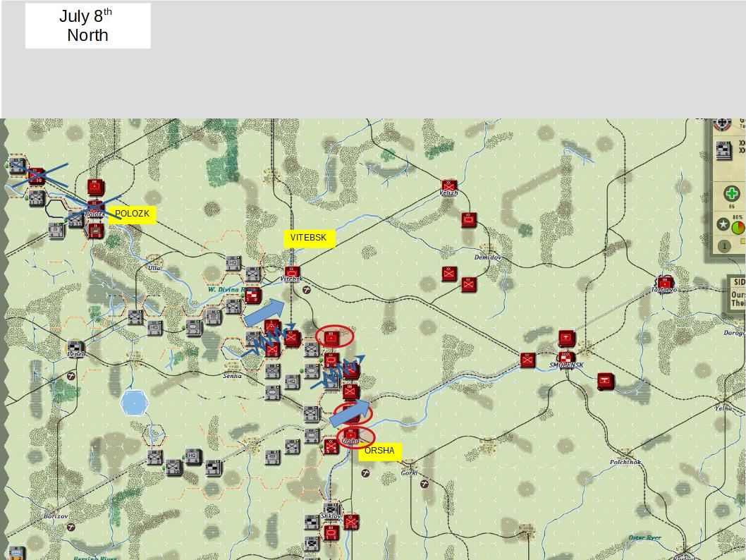Select the German HQ counter east of the lake

(192, 456)
